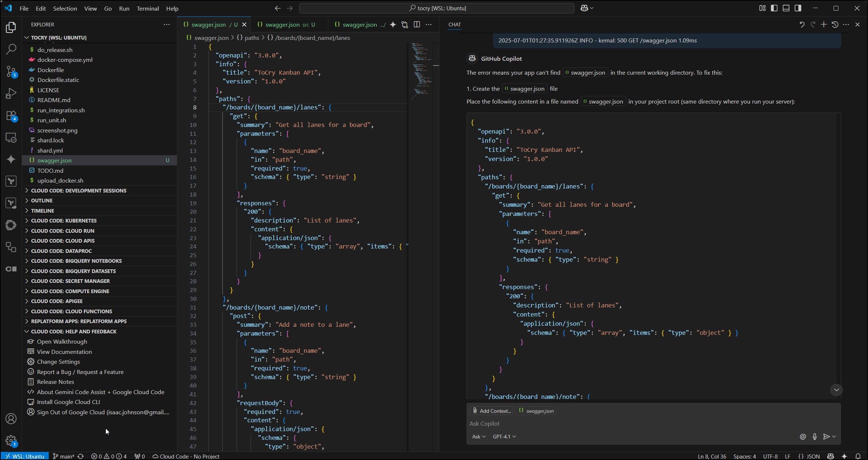Open the Source Control view
The image size is (868, 460).
point(11,71)
